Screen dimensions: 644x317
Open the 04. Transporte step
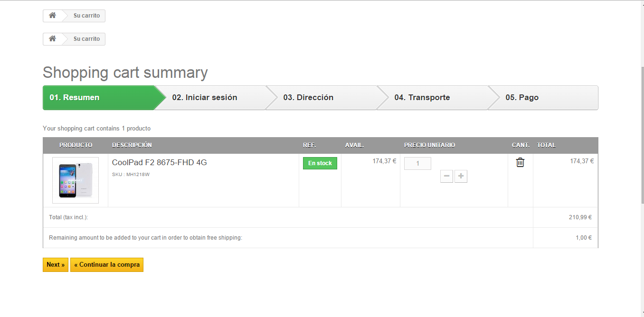(x=422, y=98)
